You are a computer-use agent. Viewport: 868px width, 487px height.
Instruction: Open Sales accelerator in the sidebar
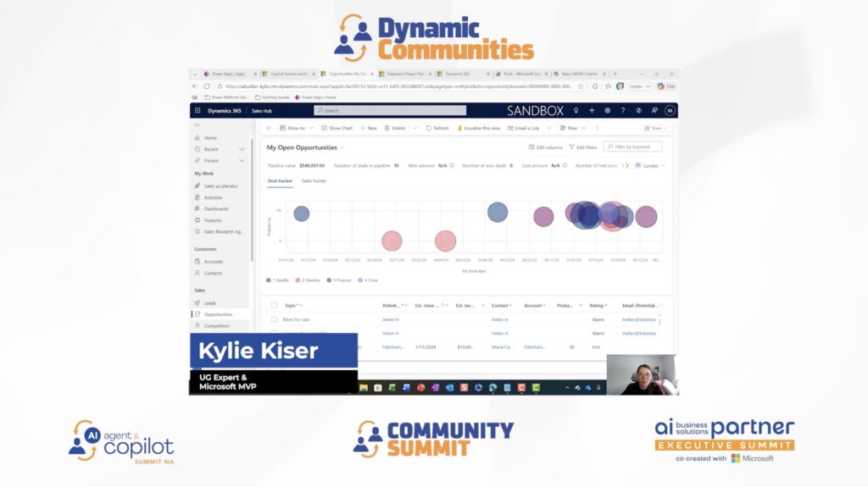point(220,185)
